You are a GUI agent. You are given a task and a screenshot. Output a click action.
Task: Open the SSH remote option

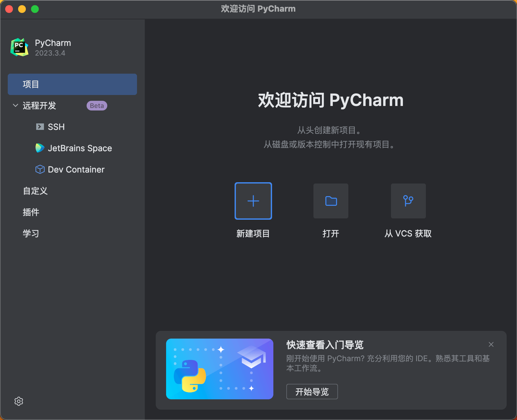coord(56,127)
